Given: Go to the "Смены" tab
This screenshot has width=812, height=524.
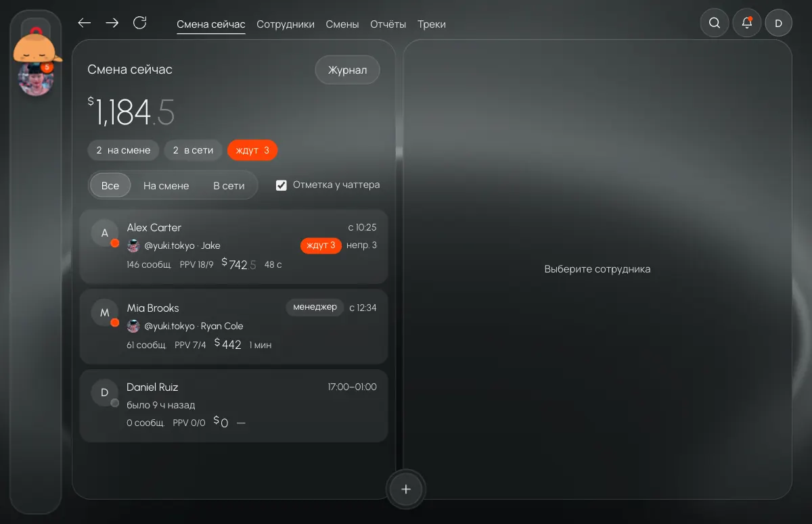Looking at the screenshot, I should tap(342, 24).
